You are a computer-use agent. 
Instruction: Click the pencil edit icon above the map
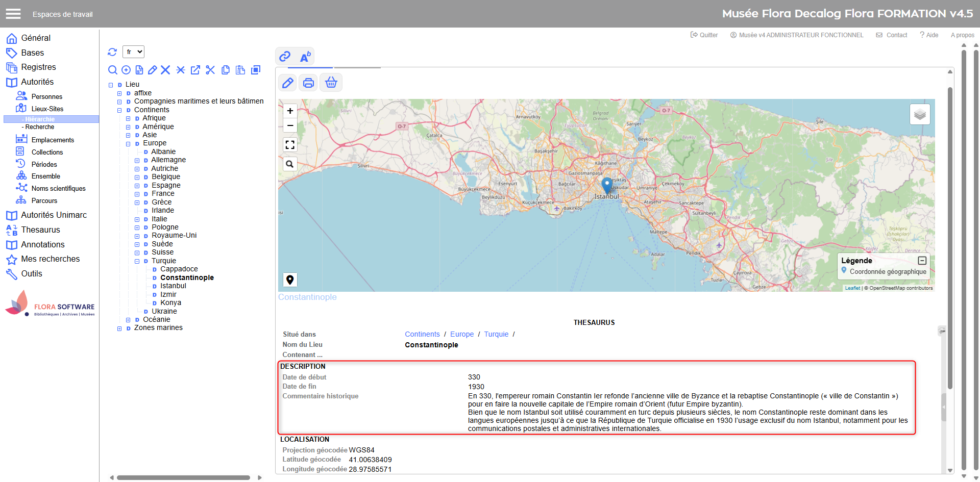click(288, 83)
